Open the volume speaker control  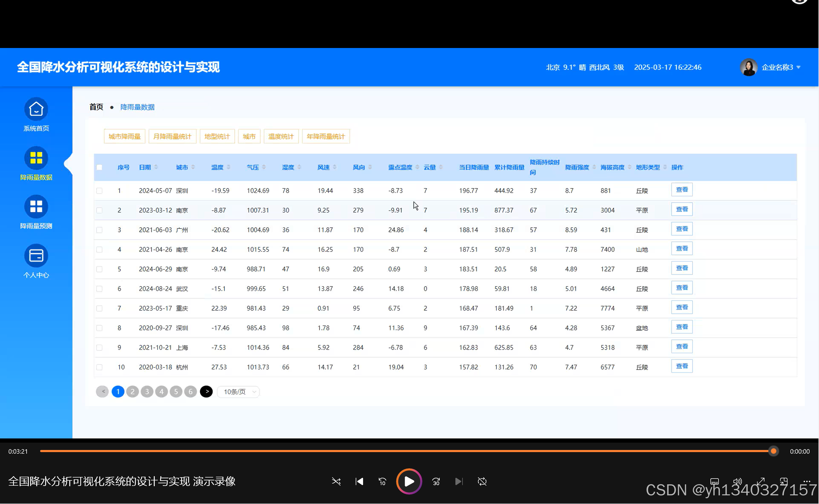point(737,481)
